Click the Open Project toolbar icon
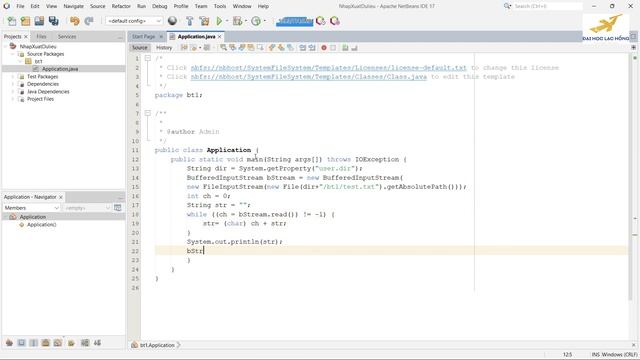Viewport: 640px width, 360px height. (39, 21)
